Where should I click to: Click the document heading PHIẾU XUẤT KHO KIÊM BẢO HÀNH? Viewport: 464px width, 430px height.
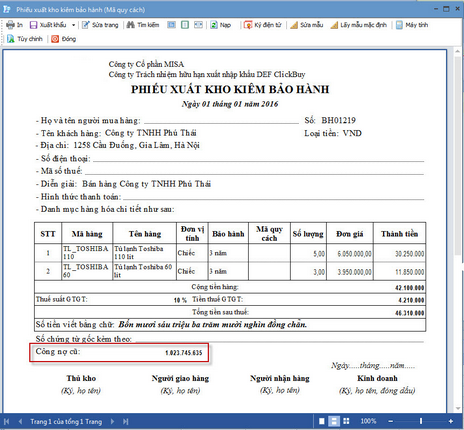(x=230, y=89)
